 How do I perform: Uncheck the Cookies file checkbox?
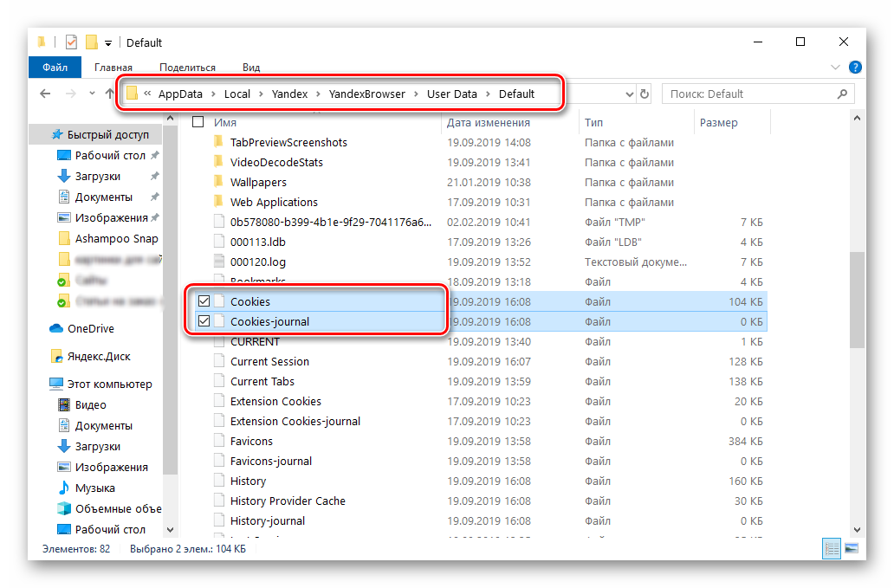click(204, 301)
